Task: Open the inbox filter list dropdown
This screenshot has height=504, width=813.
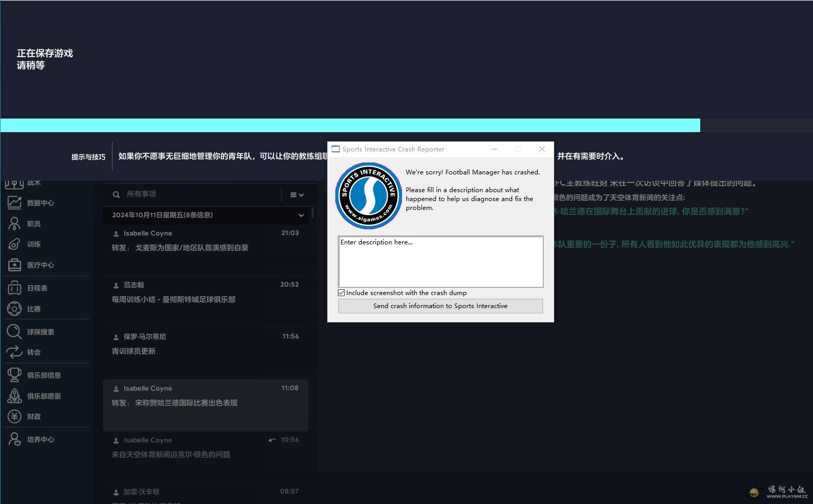Action: [297, 195]
